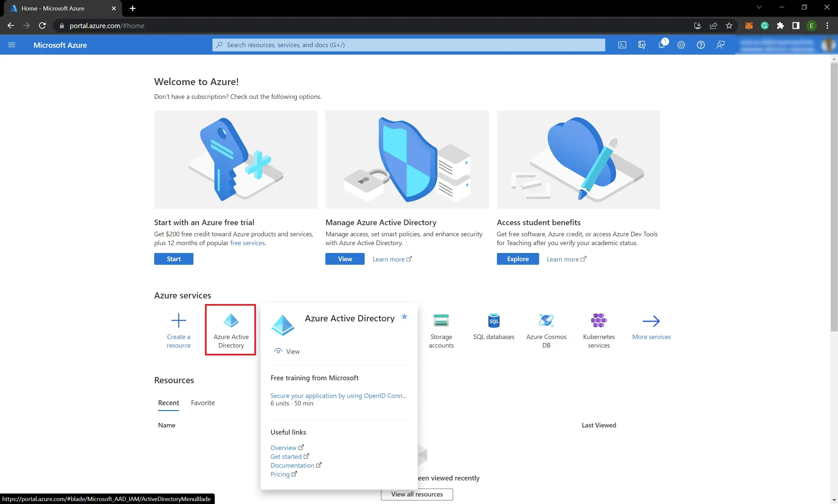
Task: Open the account profile in top right
Action: [786, 45]
